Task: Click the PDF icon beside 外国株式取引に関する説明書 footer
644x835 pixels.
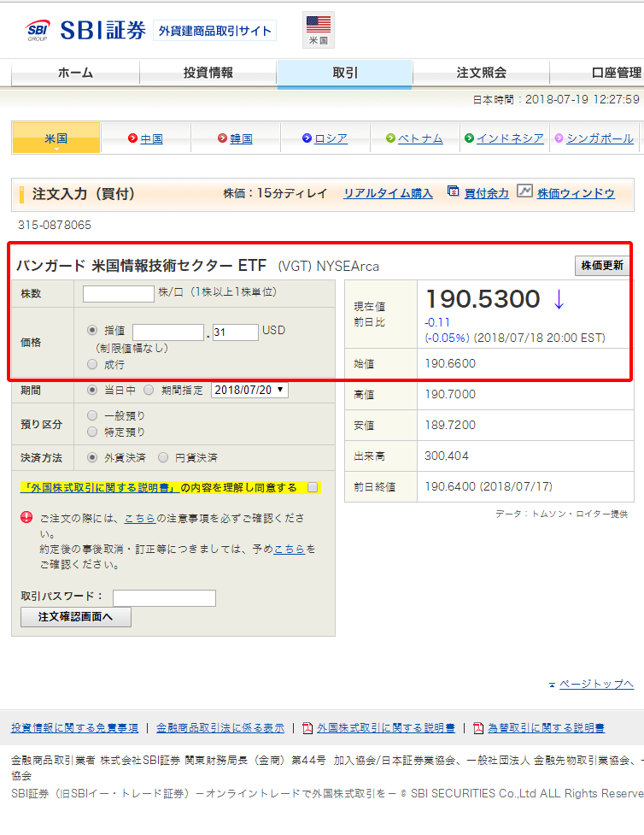Action: pos(307,728)
